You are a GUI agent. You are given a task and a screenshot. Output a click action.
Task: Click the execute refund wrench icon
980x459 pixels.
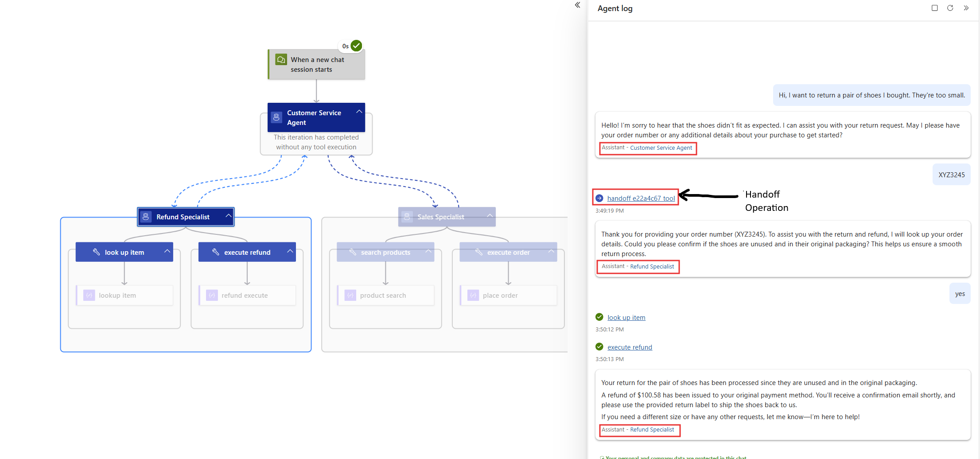coord(216,252)
